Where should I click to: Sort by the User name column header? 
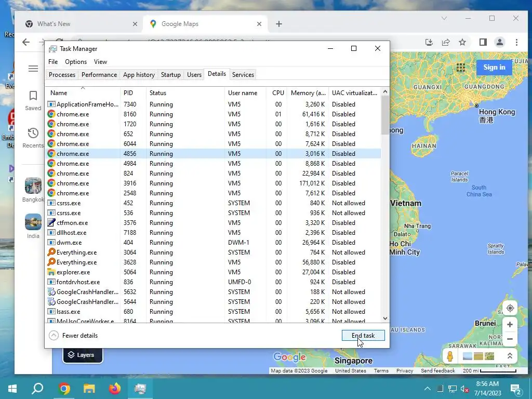point(245,92)
